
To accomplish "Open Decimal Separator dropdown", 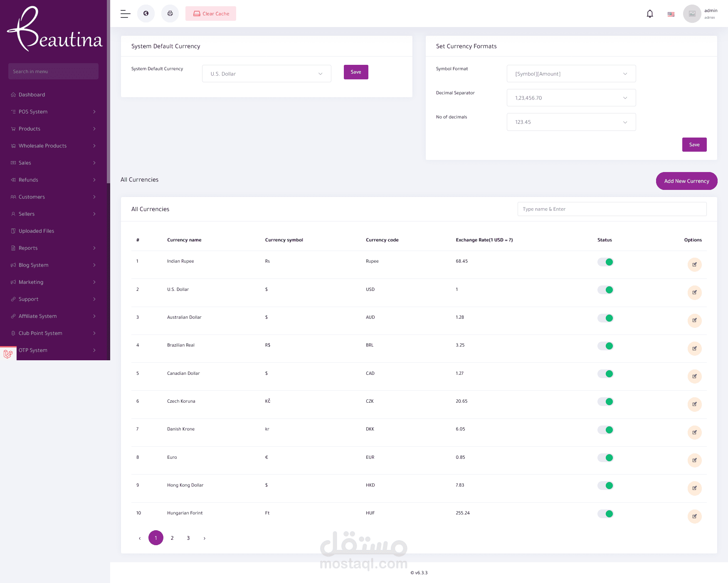I will click(571, 98).
